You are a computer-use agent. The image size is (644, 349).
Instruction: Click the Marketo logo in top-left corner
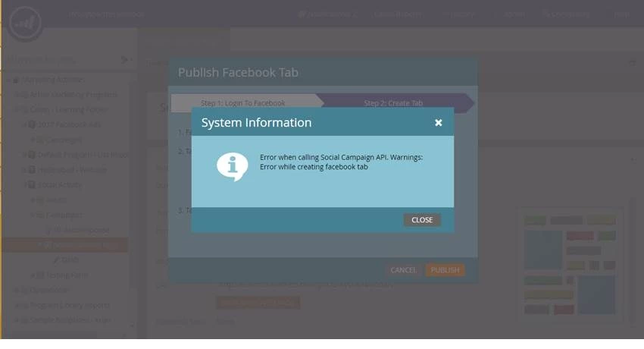(26, 24)
